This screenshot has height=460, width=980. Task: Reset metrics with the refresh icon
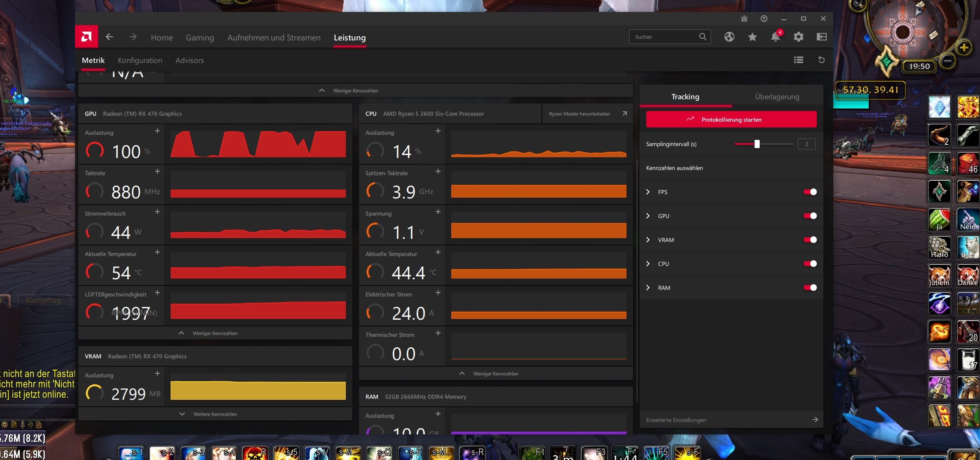(821, 60)
